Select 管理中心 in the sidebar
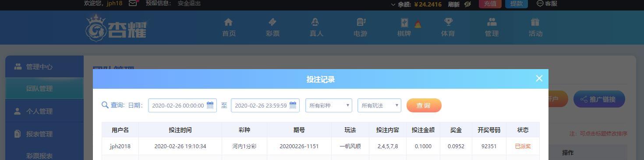The width and height of the screenshot is (644, 160). [x=44, y=67]
